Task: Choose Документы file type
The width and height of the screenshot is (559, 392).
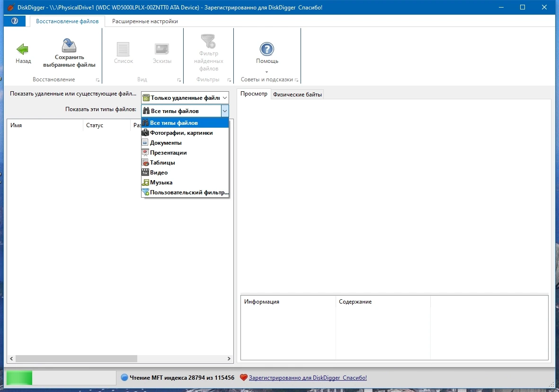Action: (x=185, y=143)
